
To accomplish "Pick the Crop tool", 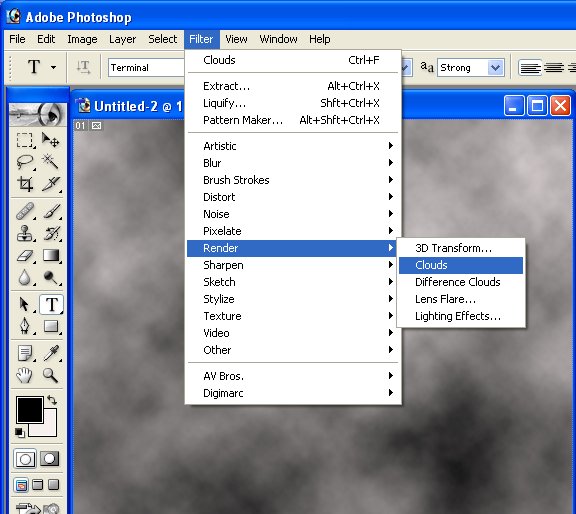I will click(25, 183).
